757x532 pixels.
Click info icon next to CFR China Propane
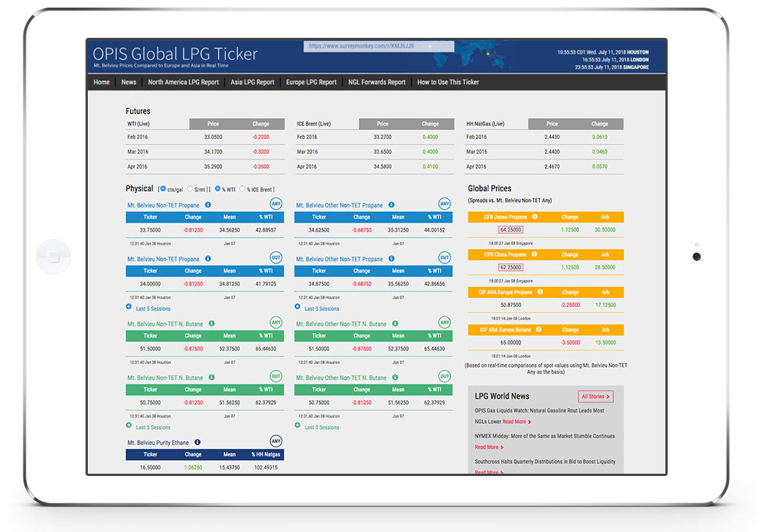(534, 255)
